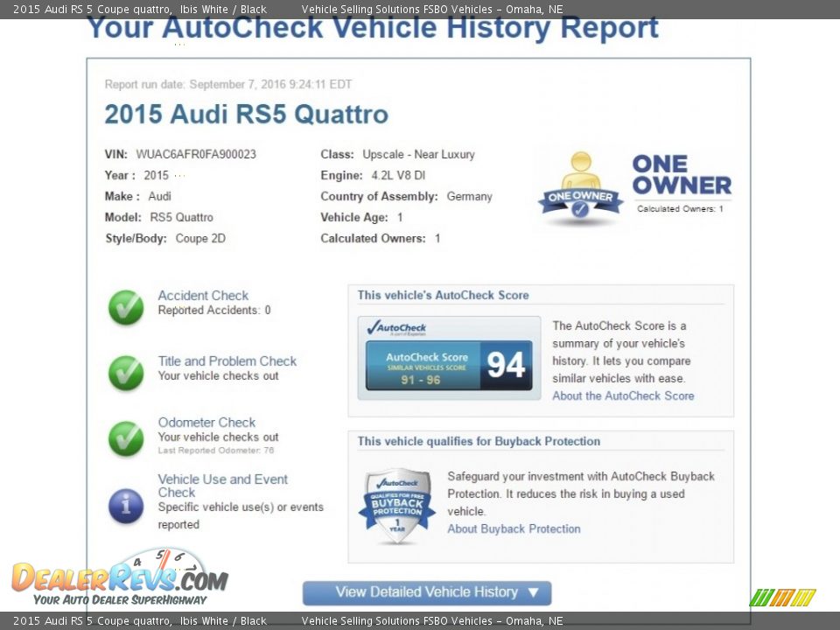Click the DealerRevs.com logo
Image resolution: width=840 pixels, height=630 pixels.
click(120, 577)
